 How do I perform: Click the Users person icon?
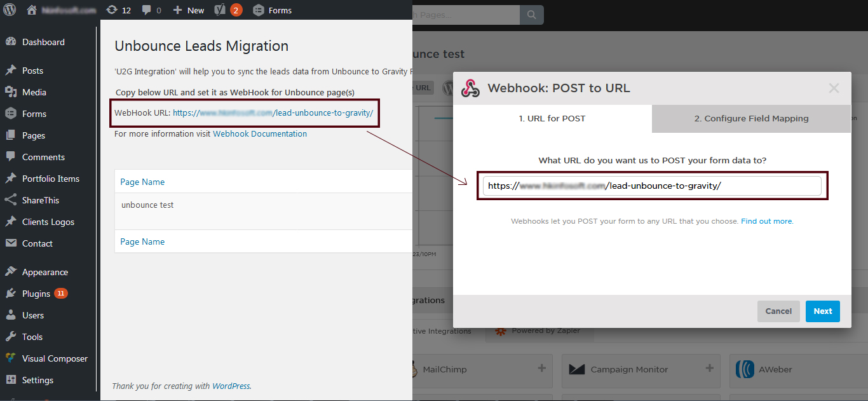pos(11,315)
